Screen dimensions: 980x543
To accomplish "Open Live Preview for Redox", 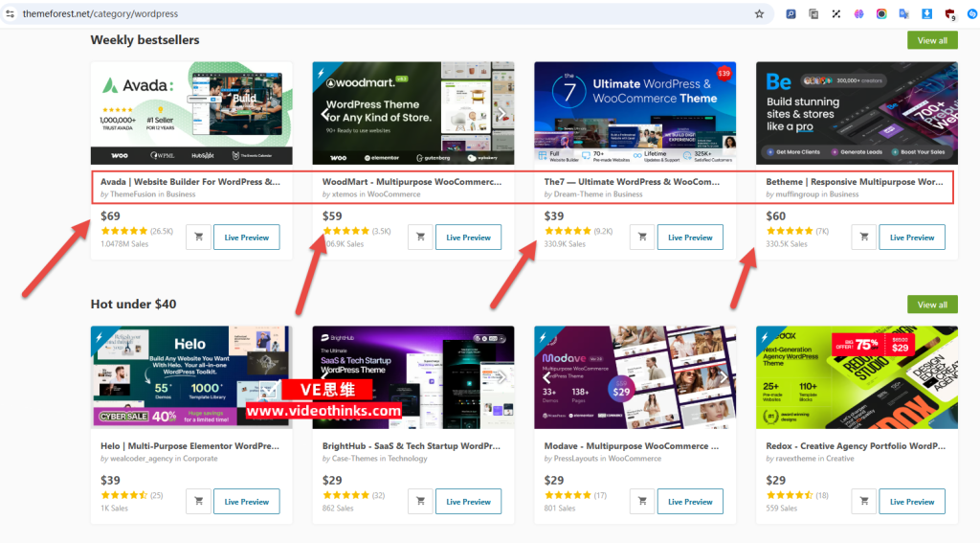I will pos(912,501).
